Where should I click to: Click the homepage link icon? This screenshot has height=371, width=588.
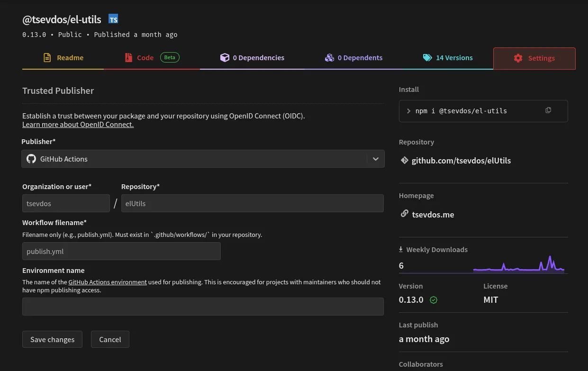(x=404, y=214)
